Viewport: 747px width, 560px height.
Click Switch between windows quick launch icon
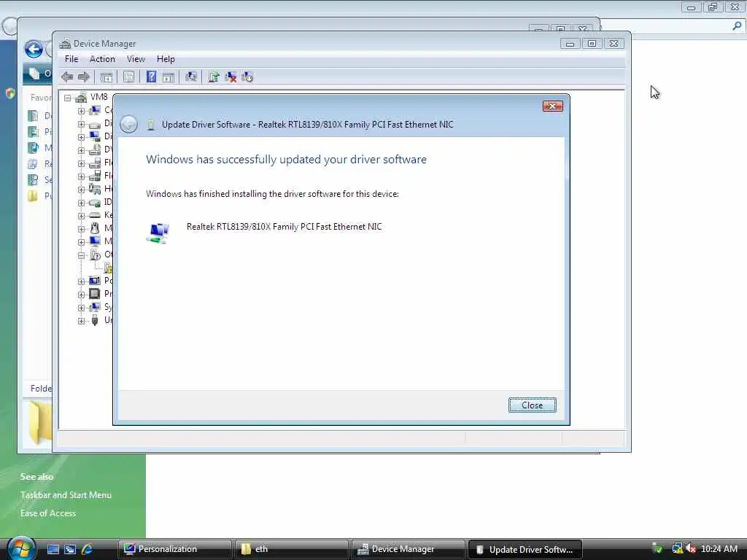click(x=70, y=549)
